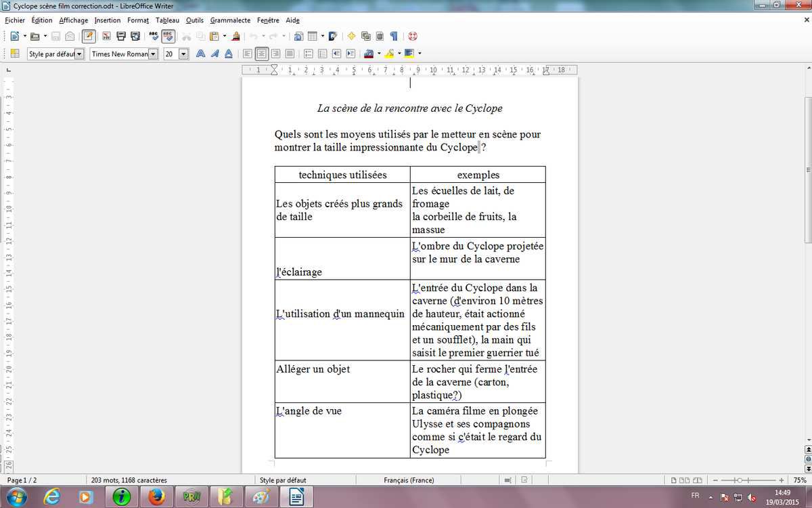The width and height of the screenshot is (812, 508).
Task: Click 'Page 1 / 2' in status bar
Action: coord(22,480)
